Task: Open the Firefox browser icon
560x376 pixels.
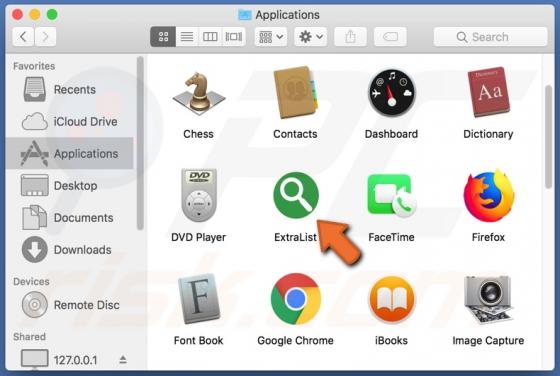Action: [x=489, y=196]
